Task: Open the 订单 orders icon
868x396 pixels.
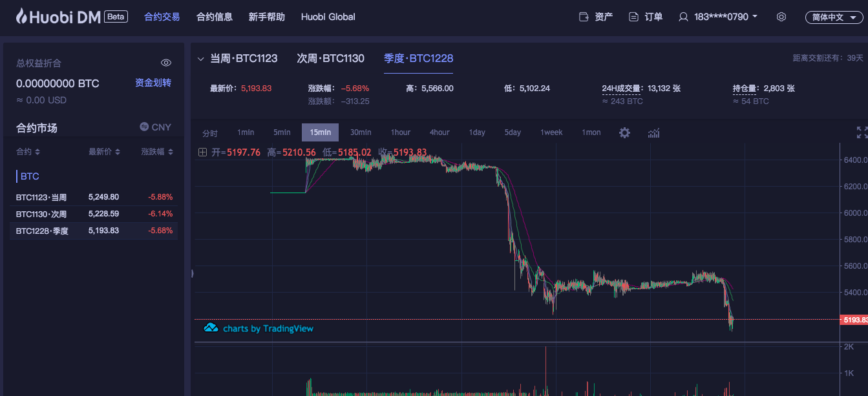Action: 634,17
